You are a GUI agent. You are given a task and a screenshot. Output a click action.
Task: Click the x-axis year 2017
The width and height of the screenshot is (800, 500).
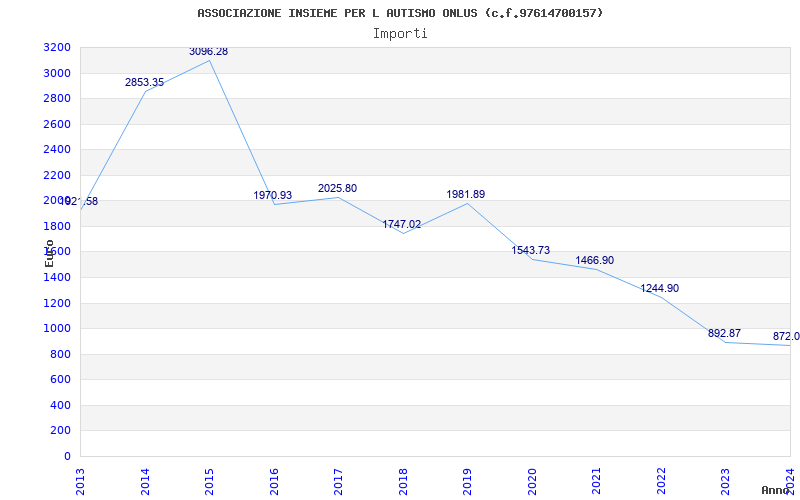(x=338, y=481)
